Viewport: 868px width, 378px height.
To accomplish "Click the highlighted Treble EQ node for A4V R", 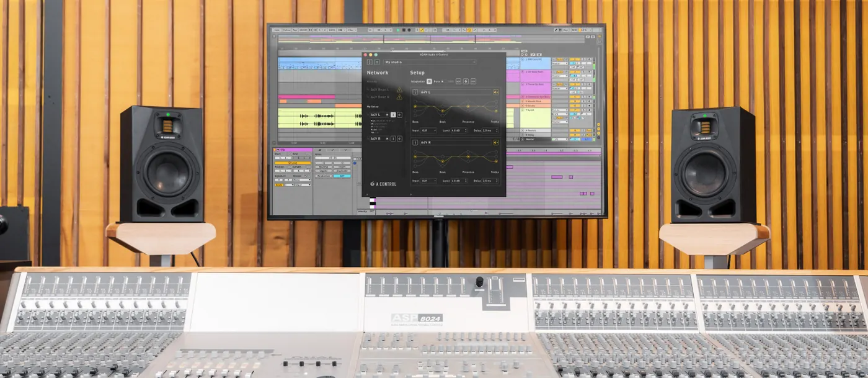I will [496, 161].
